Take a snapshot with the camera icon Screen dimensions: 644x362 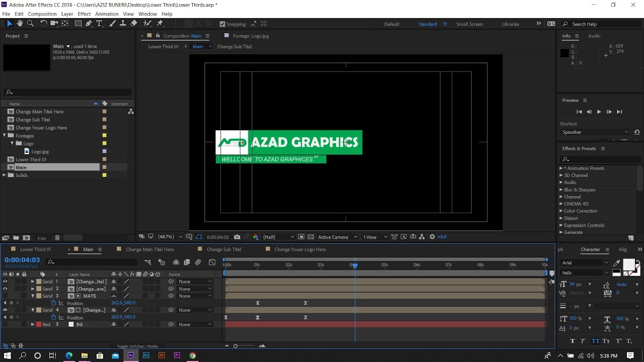237,237
